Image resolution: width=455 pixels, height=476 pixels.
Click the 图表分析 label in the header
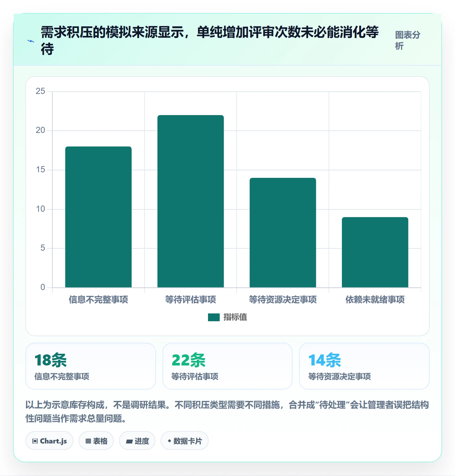tap(408, 40)
